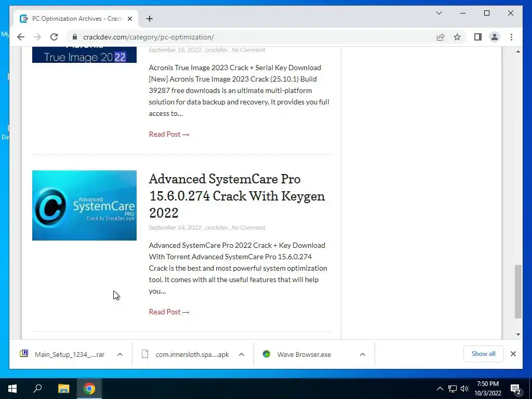The height and width of the screenshot is (399, 532).
Task: Open the Windows Start menu
Action: point(12,389)
